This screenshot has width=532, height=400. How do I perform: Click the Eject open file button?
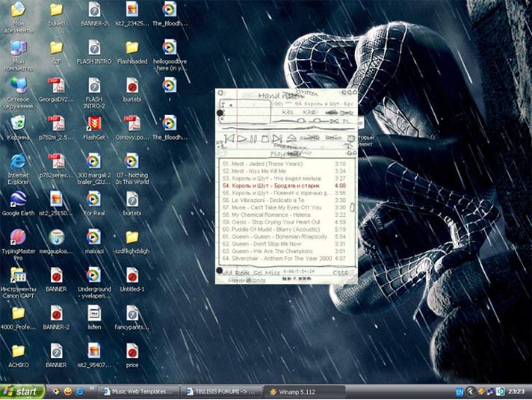click(x=290, y=138)
